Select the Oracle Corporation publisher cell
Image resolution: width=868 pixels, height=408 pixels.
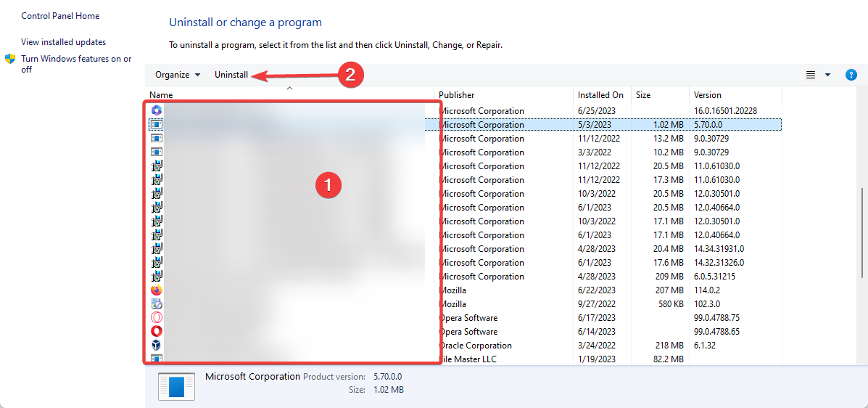pos(476,346)
